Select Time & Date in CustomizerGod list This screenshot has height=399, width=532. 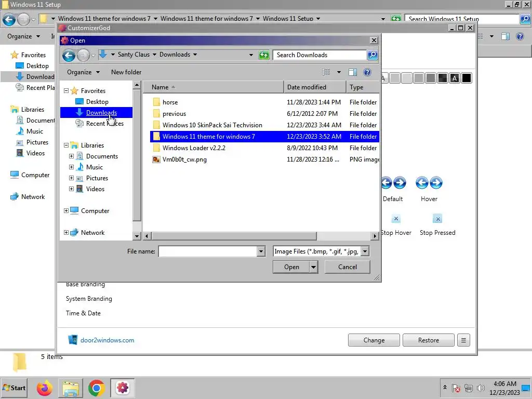tap(83, 313)
